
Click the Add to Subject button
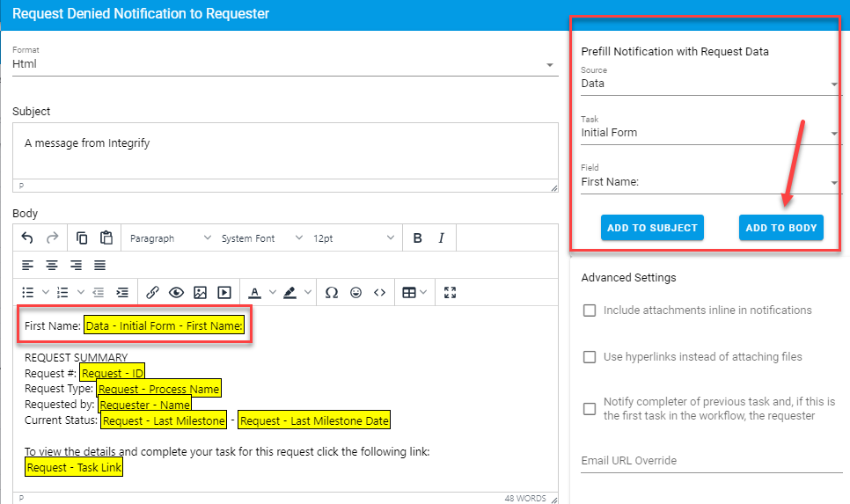(x=652, y=228)
